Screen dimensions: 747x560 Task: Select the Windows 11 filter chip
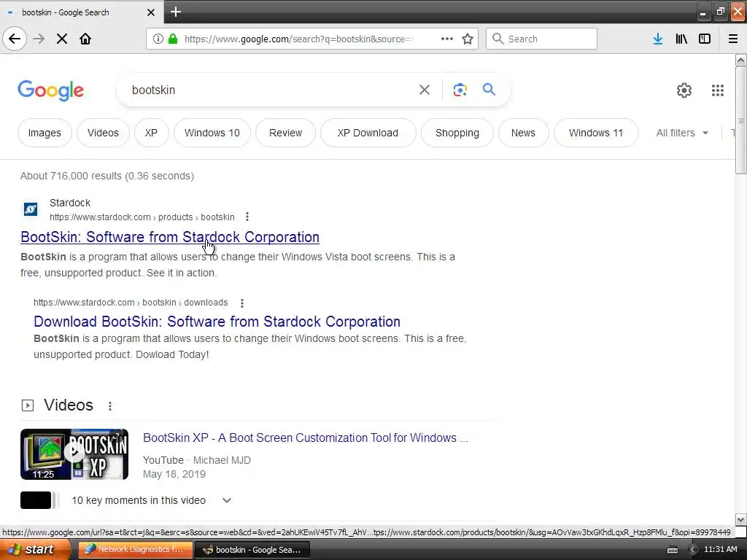(595, 133)
